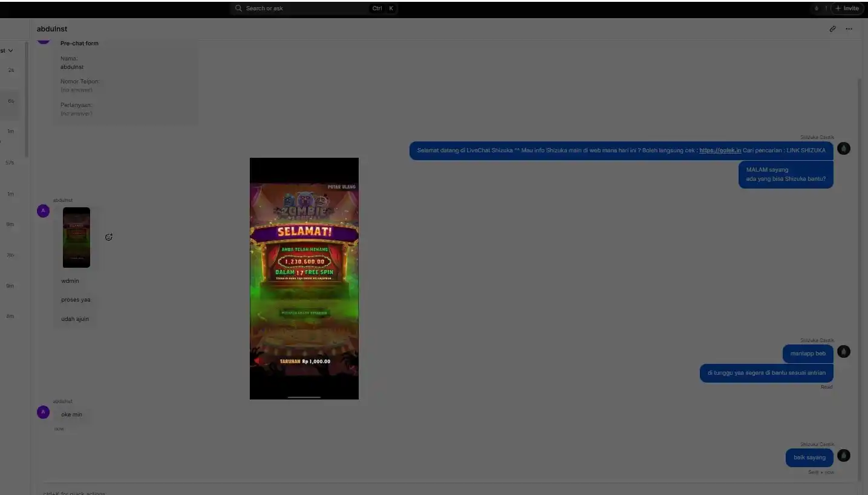Image resolution: width=868 pixels, height=495 pixels.
Task: Click the zoomed Zombie game screenshot preview
Action: coord(304,279)
